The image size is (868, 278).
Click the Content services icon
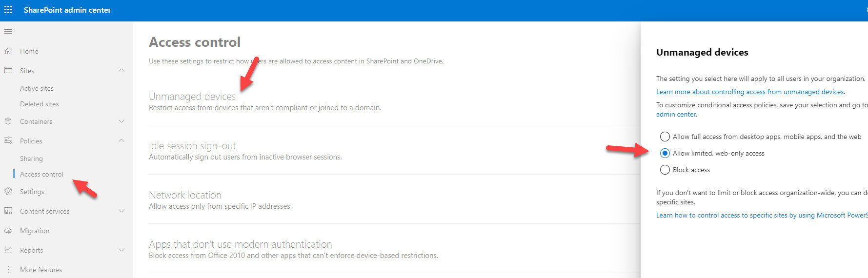(x=8, y=211)
